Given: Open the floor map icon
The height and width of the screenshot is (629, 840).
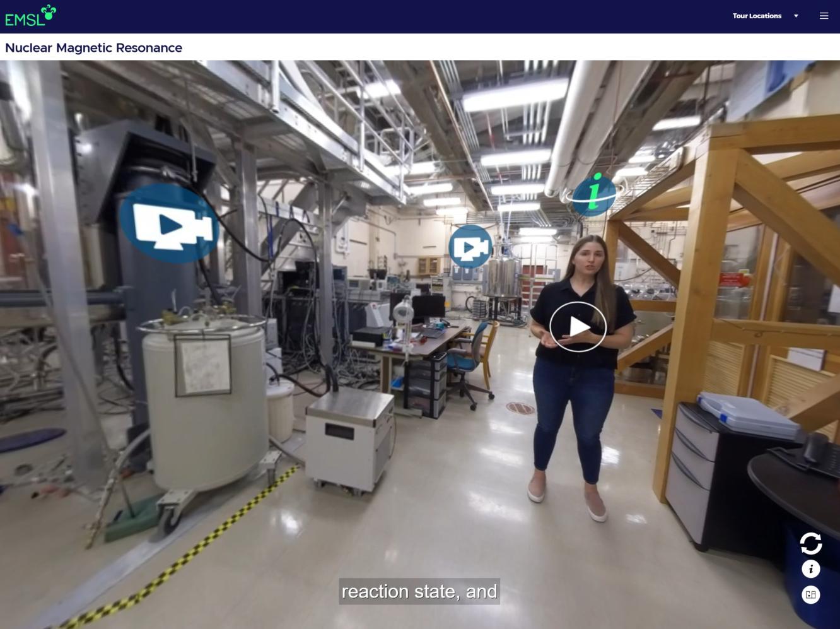Looking at the screenshot, I should tap(811, 595).
